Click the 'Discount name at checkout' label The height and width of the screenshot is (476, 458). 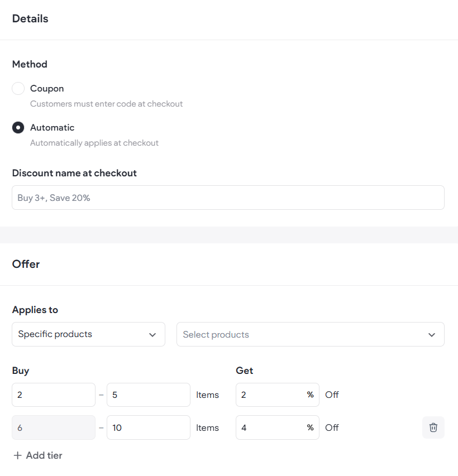[x=74, y=173]
